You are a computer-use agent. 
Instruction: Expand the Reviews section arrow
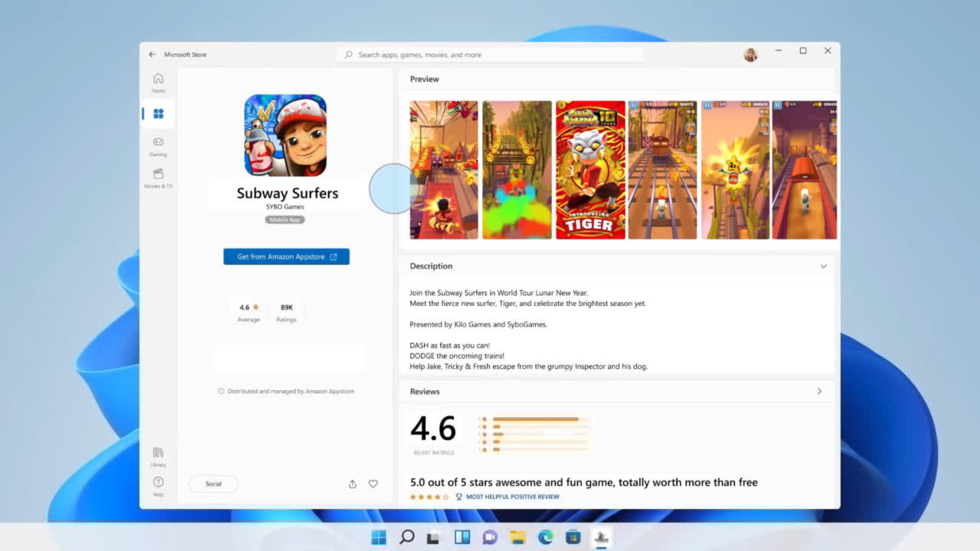click(819, 392)
